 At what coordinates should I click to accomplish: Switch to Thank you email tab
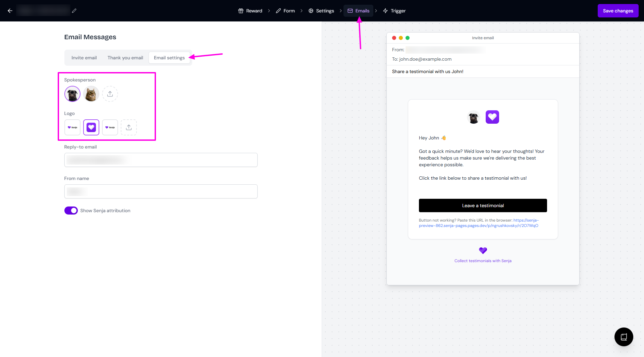coord(125,58)
